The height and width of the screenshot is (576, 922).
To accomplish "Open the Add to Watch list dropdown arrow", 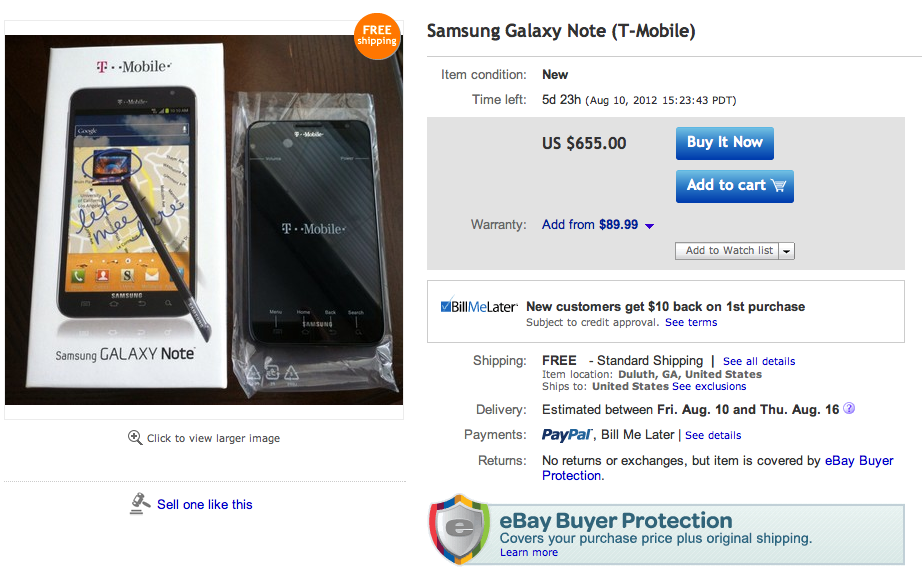I will (x=787, y=251).
